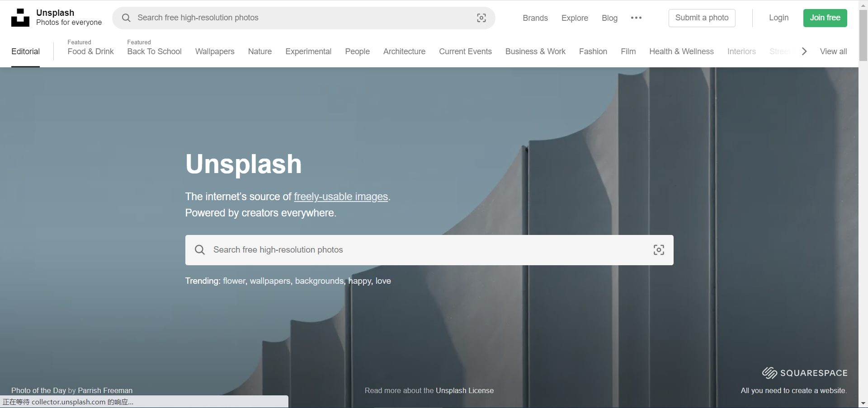Open Parrish Freeman's profile
The height and width of the screenshot is (408, 868).
click(105, 390)
